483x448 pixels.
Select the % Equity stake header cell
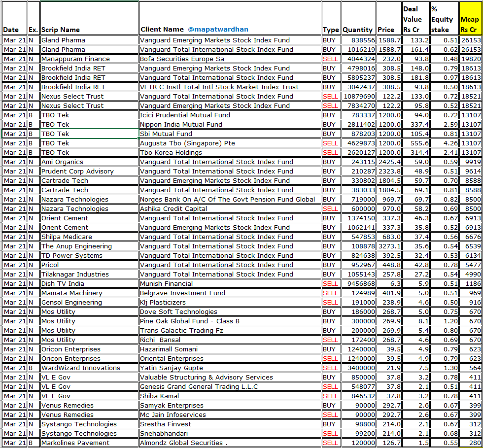tap(444, 18)
